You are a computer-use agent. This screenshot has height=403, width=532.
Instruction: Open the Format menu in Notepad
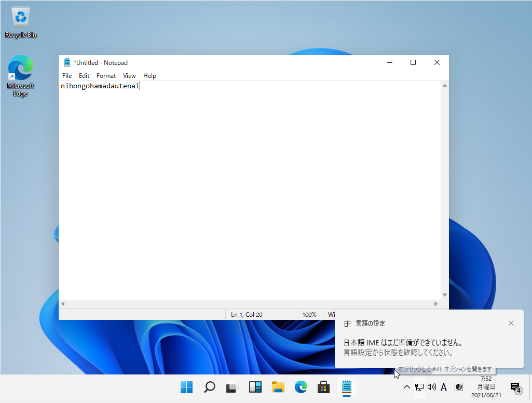click(106, 76)
